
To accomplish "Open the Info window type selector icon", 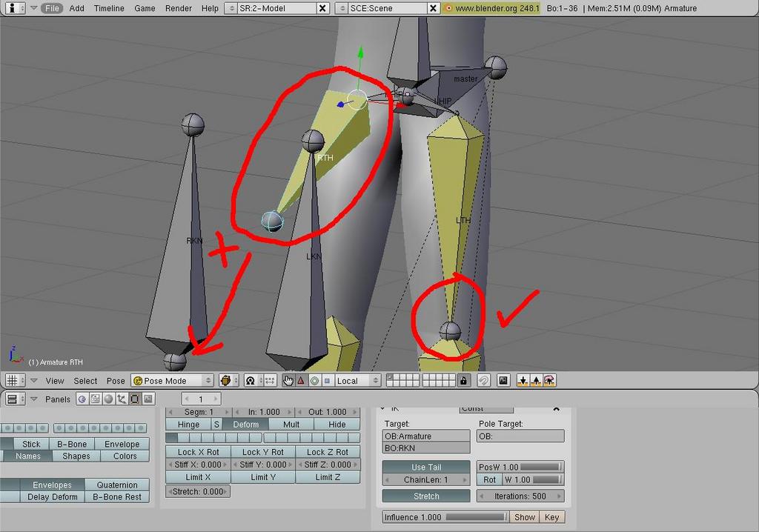I will click(x=15, y=7).
